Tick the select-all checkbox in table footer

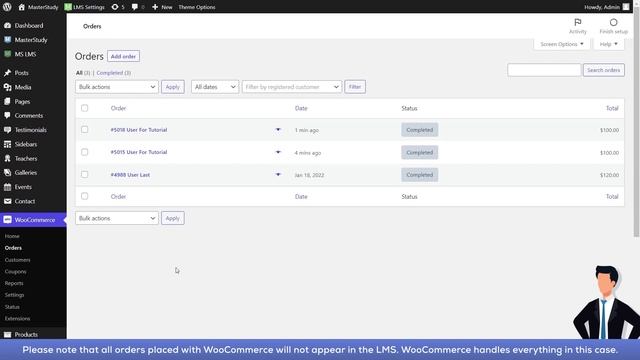tap(84, 196)
